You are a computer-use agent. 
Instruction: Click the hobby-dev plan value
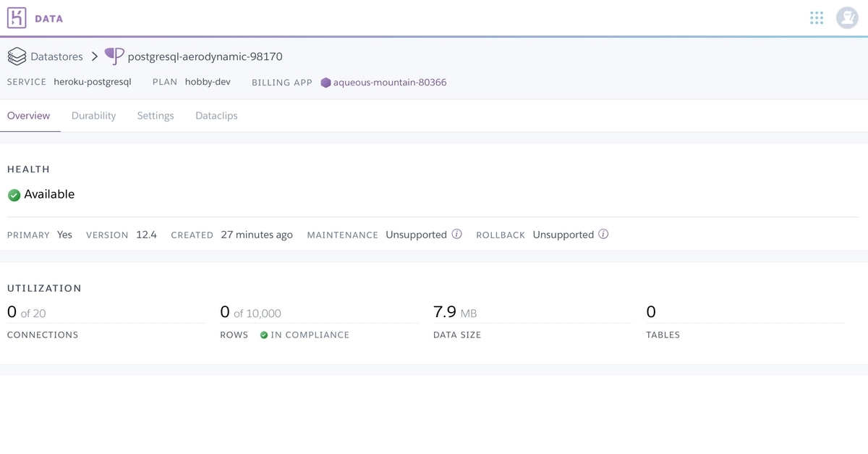click(x=208, y=82)
